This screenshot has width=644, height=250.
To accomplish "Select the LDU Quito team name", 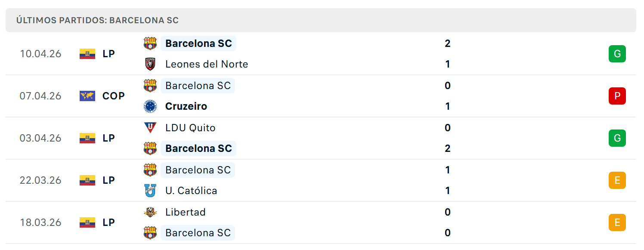I will [190, 128].
